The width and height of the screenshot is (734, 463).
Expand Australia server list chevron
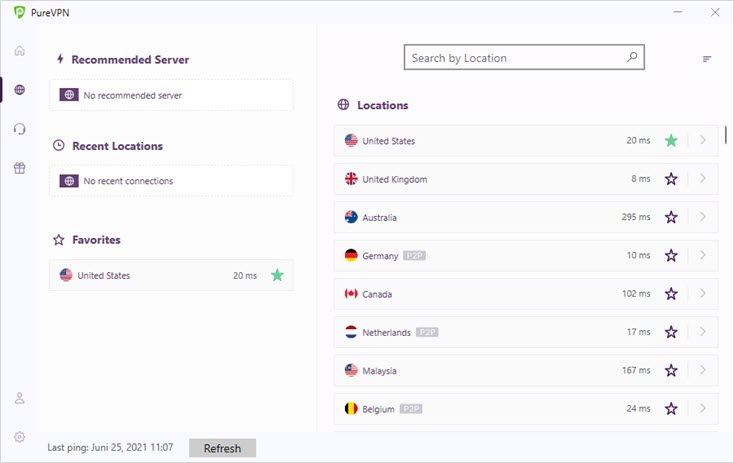pos(703,217)
